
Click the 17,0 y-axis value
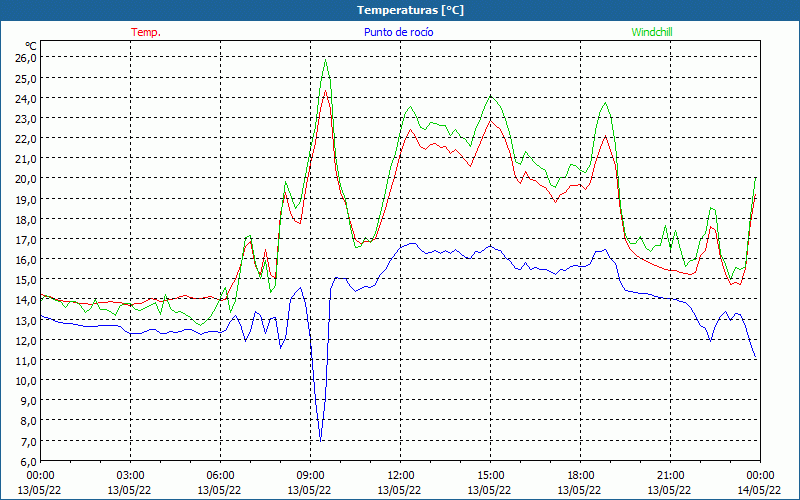point(26,239)
